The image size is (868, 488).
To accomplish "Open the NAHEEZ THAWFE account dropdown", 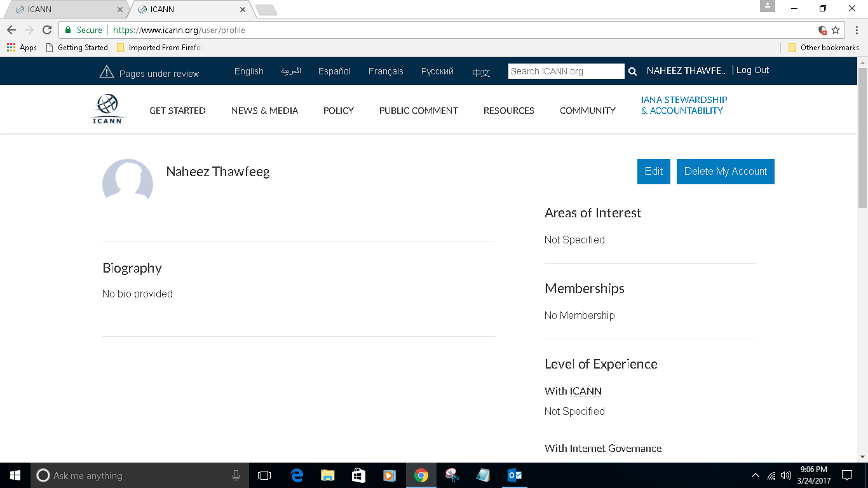I will click(686, 71).
